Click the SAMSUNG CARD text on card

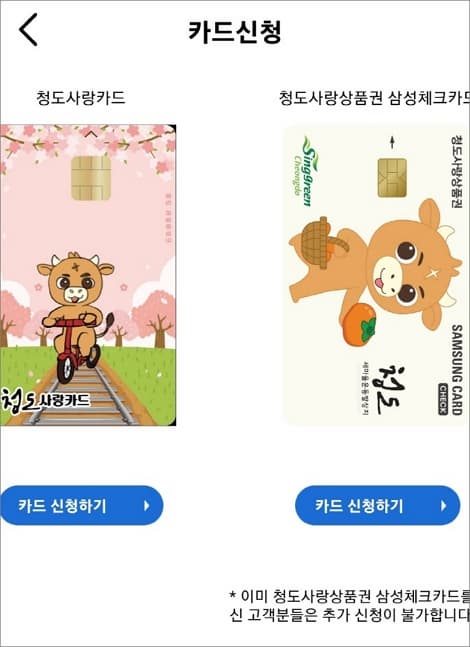(x=456, y=369)
